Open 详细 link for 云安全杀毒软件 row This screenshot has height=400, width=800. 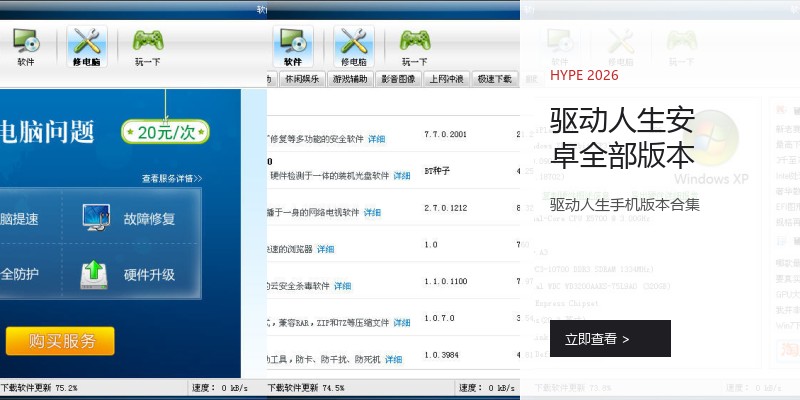tap(342, 286)
